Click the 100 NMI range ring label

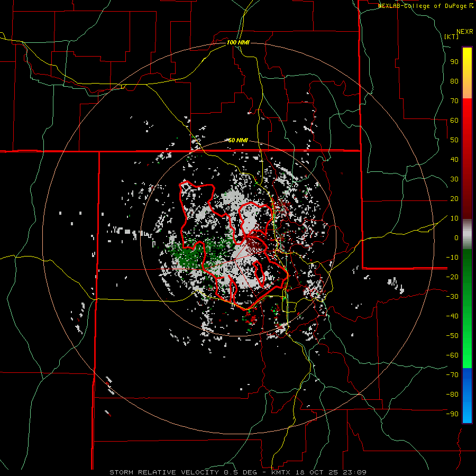238,42
